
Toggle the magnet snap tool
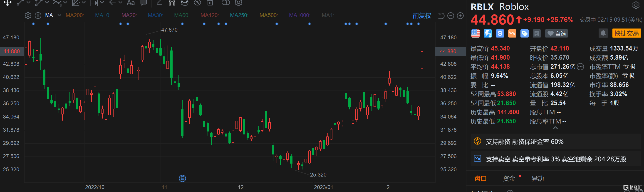click(172, 3)
